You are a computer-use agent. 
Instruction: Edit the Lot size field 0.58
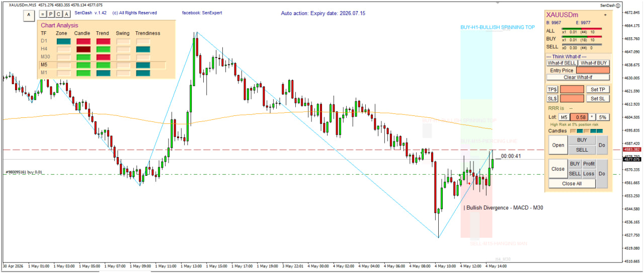(579, 117)
